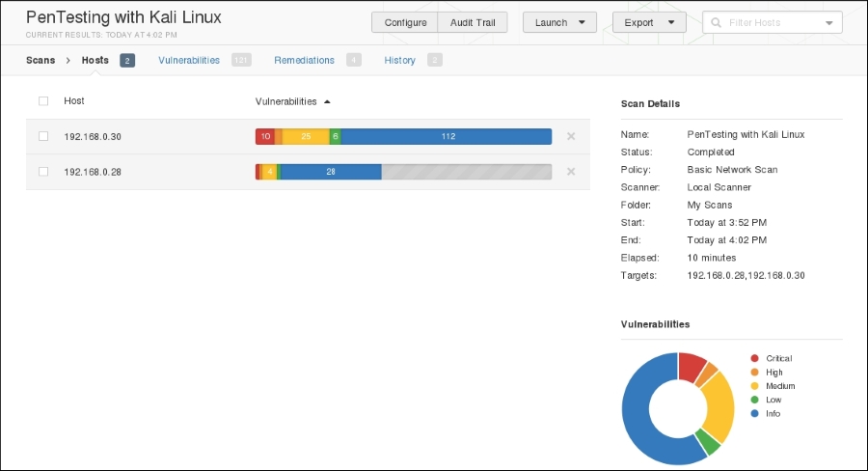Remove host 192.168.0.30 with X icon

(x=571, y=137)
